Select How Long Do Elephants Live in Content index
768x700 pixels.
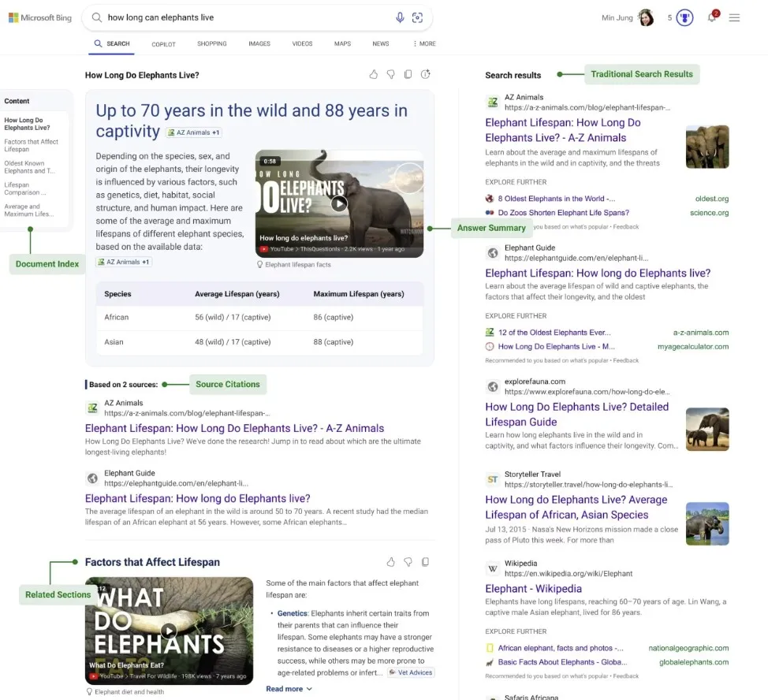pyautogui.click(x=27, y=124)
